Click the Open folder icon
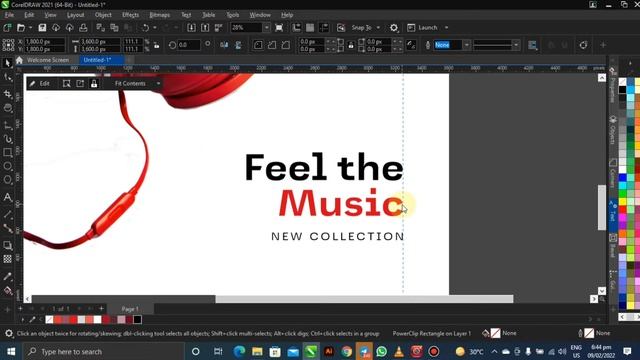The width and height of the screenshot is (640, 360). point(21,28)
